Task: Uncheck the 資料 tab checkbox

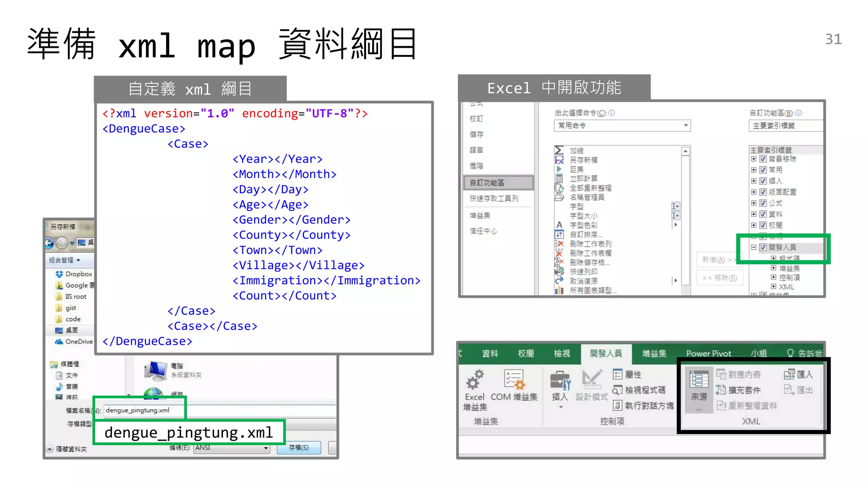Action: 763,214
